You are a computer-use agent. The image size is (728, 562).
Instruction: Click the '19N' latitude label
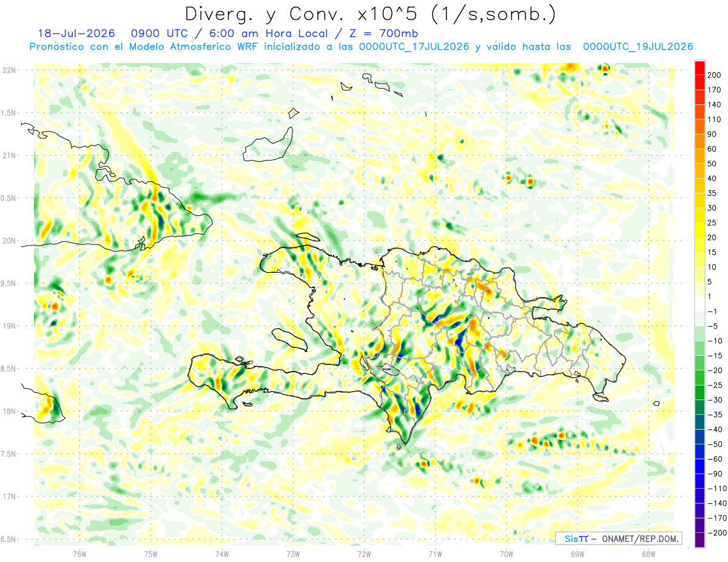9,326
